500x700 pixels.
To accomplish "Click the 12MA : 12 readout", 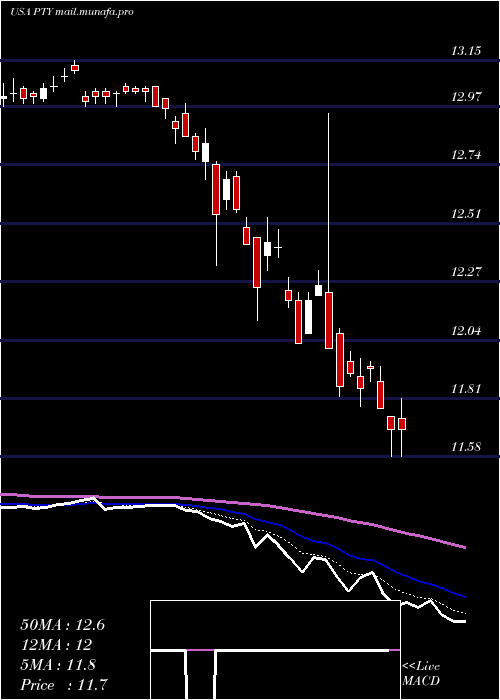I will (x=56, y=645).
